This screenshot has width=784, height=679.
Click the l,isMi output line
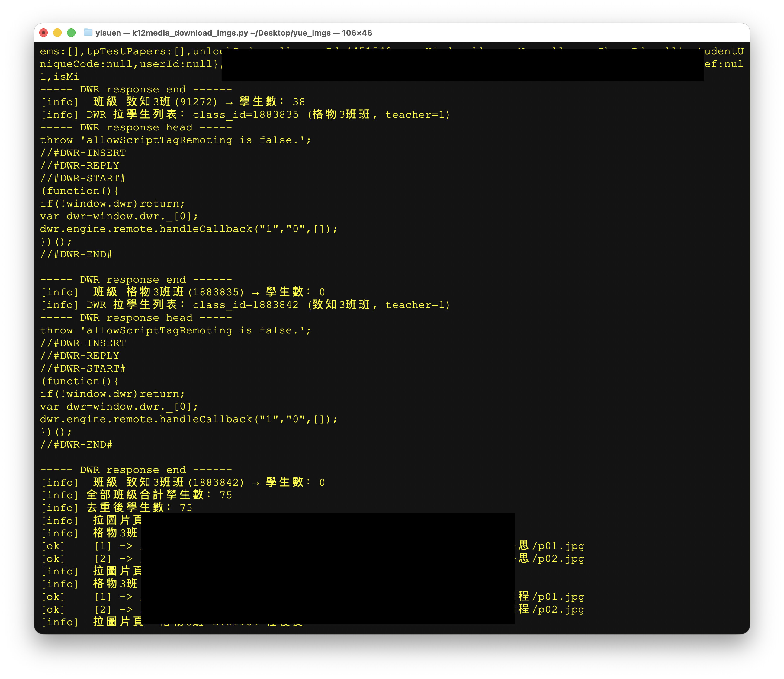59,77
